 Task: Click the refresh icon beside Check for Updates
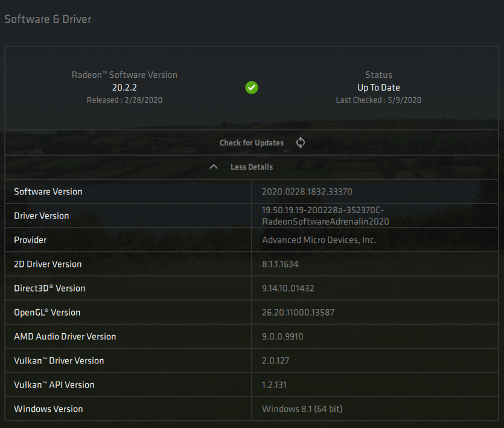(x=301, y=142)
